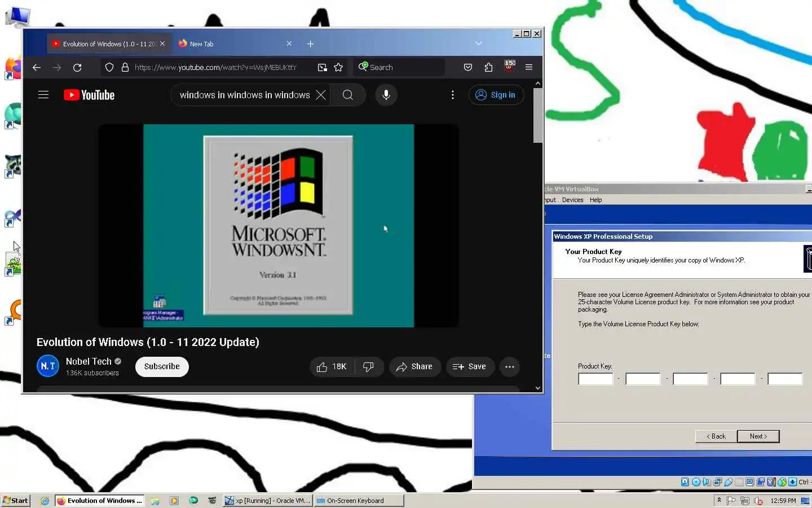This screenshot has width=812, height=508.
Task: Open the Nobel Tech channel avatar
Action: point(48,366)
